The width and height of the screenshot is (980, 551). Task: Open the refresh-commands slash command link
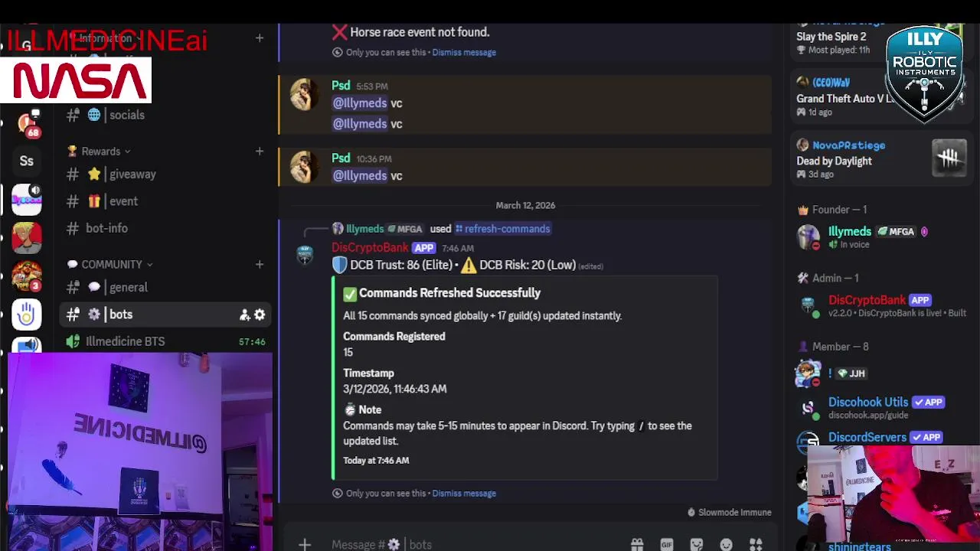(x=502, y=229)
